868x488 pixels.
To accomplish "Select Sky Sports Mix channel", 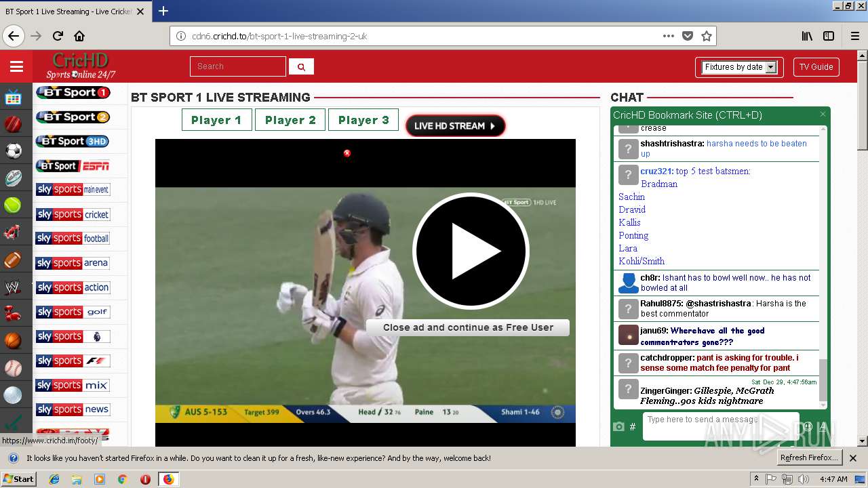I will coord(73,385).
